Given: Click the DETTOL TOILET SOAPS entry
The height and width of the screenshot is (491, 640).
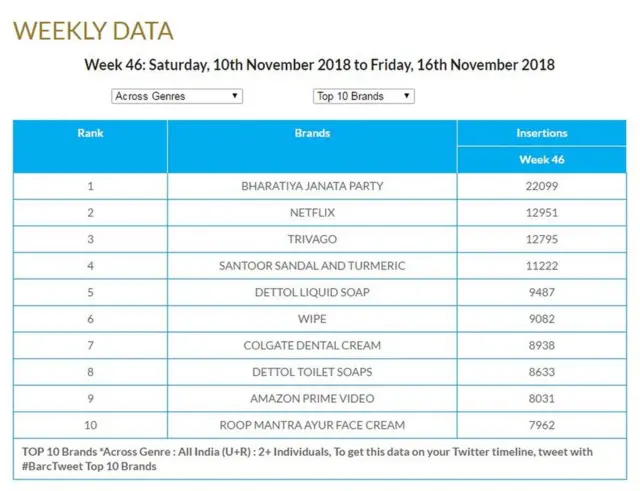Looking at the screenshot, I should (x=312, y=372).
